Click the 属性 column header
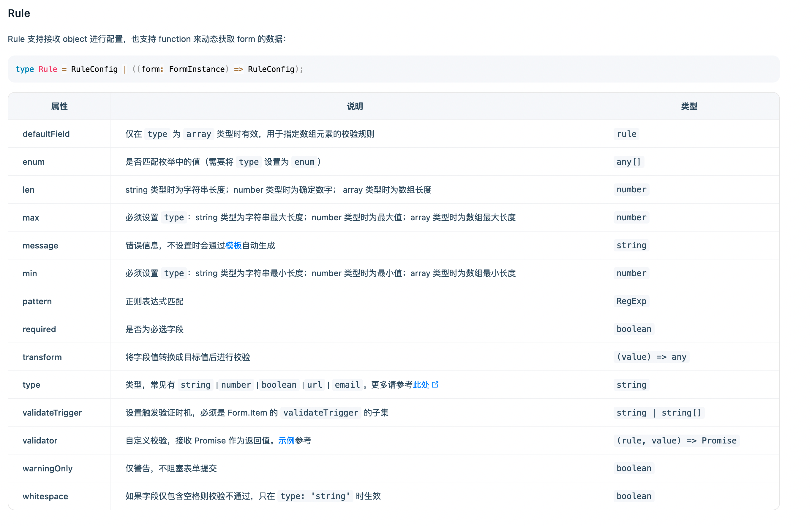This screenshot has width=812, height=526. click(x=59, y=106)
